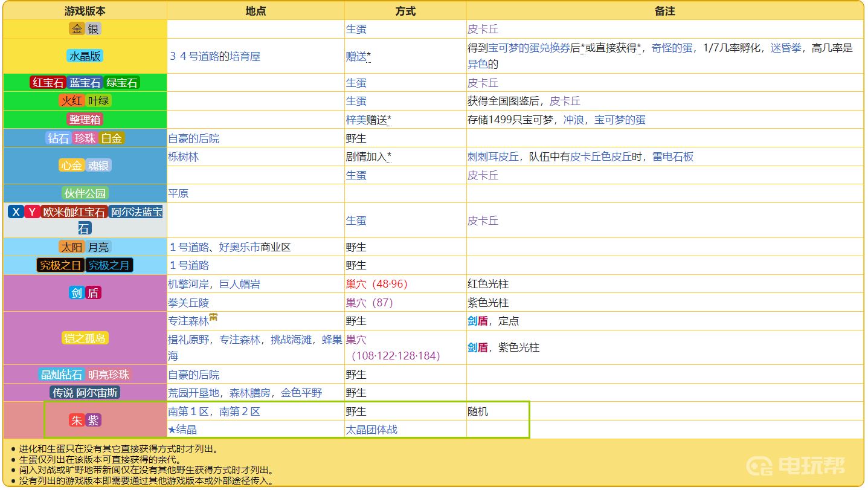The height and width of the screenshot is (490, 868).
Task: Open the 培育屋 link
Action: 245,56
